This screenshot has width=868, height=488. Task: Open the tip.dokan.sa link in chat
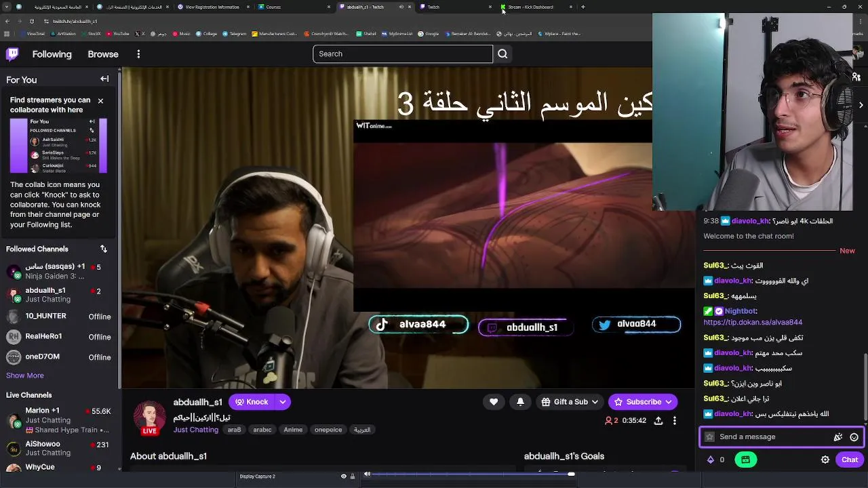click(753, 323)
